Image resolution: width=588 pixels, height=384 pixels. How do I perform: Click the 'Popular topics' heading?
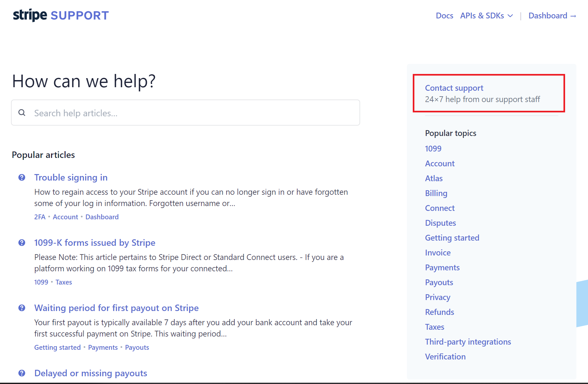coord(451,133)
